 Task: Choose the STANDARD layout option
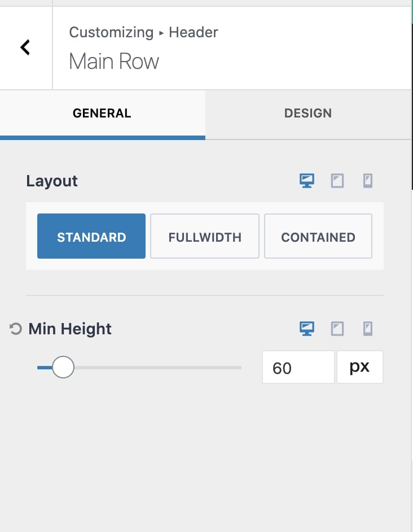click(91, 236)
